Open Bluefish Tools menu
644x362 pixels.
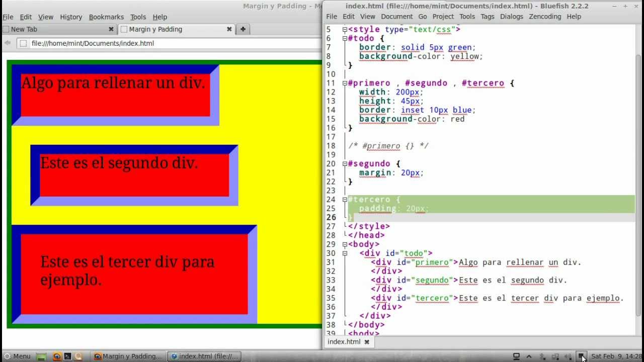click(467, 17)
